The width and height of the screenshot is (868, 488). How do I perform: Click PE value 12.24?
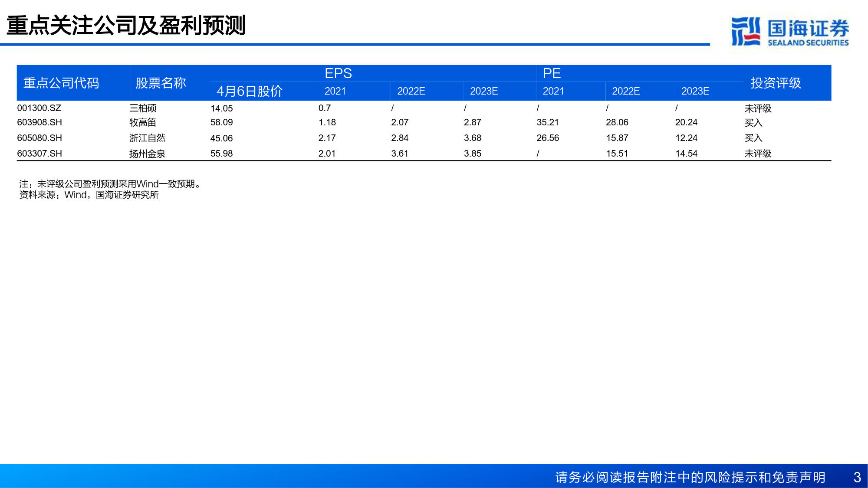point(687,138)
